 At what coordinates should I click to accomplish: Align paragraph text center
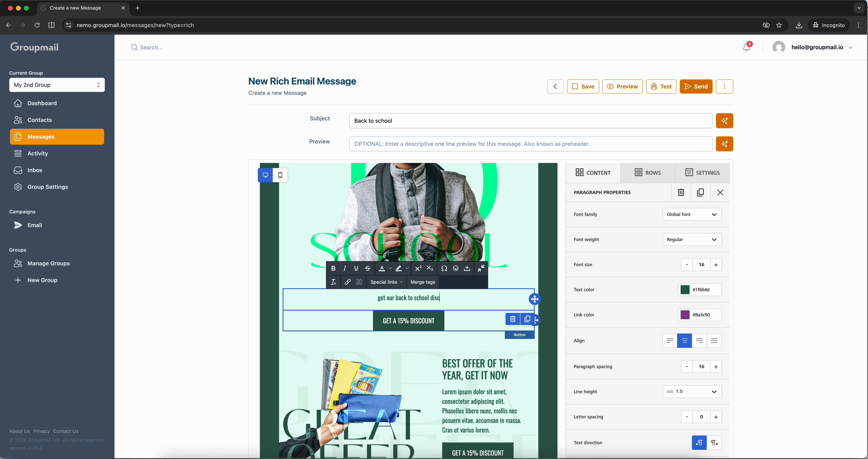coord(684,340)
